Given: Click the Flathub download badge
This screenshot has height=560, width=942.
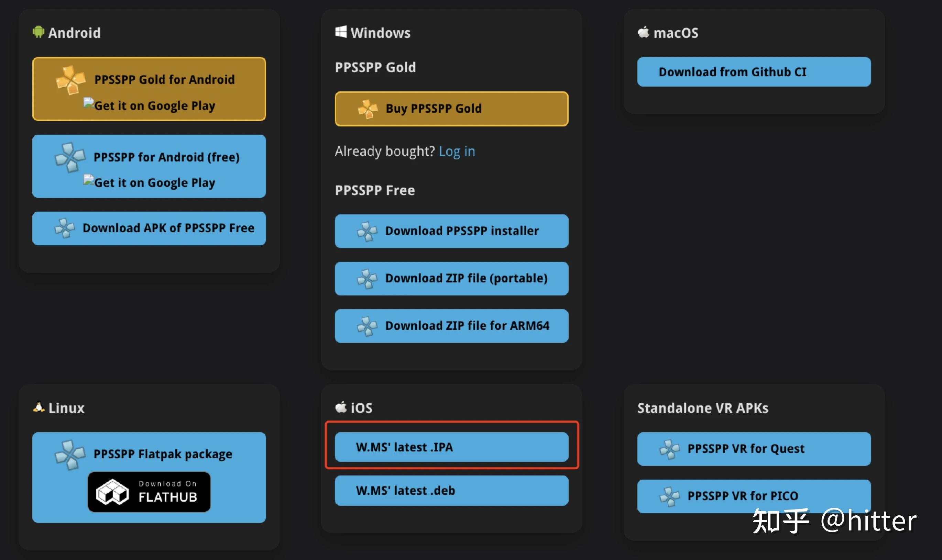Looking at the screenshot, I should 149,492.
